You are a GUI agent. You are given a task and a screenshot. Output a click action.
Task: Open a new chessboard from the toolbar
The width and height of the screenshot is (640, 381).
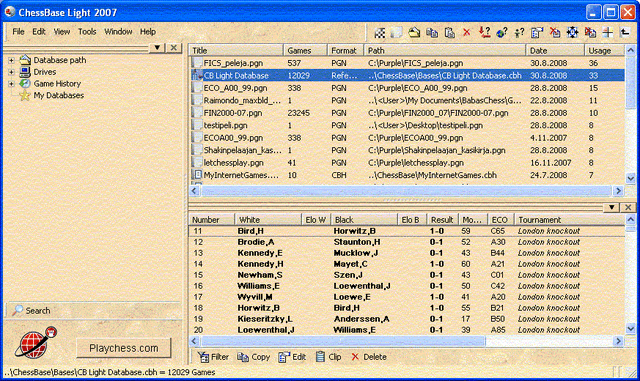pyautogui.click(x=380, y=33)
